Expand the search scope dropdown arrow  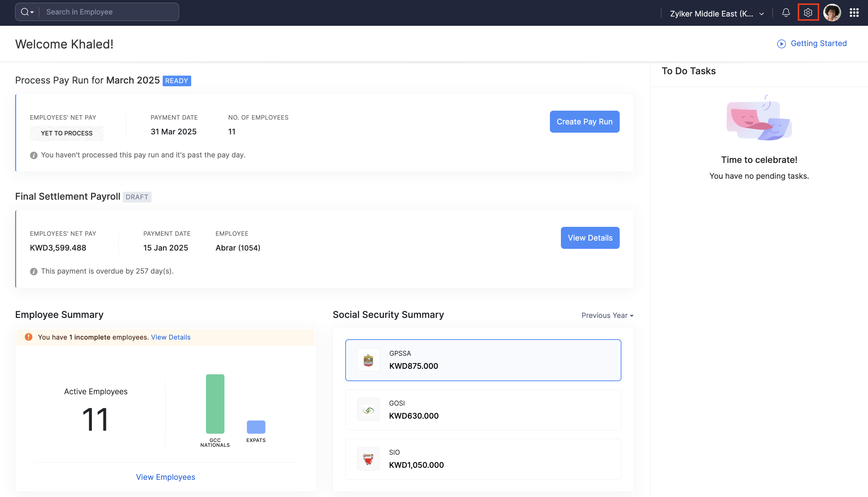pos(32,12)
